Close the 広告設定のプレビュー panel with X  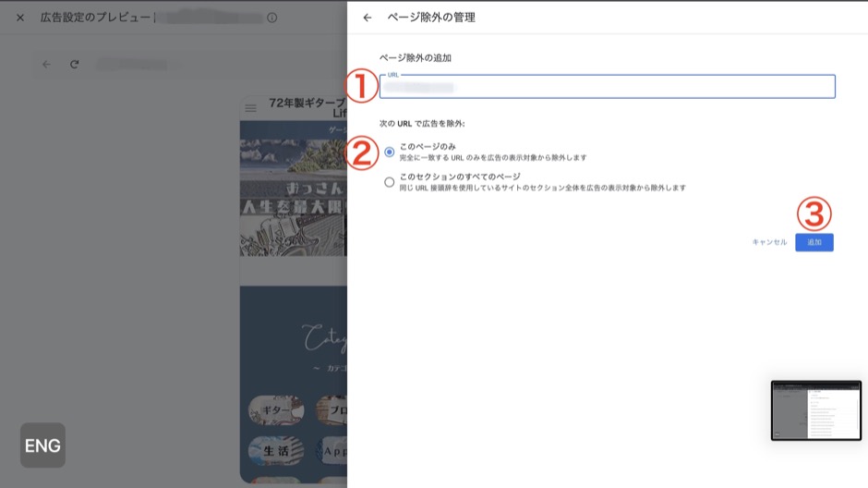(20, 18)
